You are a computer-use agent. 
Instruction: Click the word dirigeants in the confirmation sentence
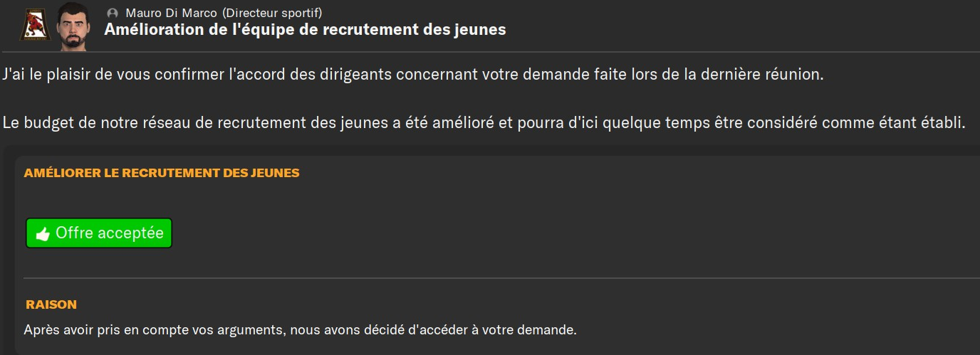[416, 75]
